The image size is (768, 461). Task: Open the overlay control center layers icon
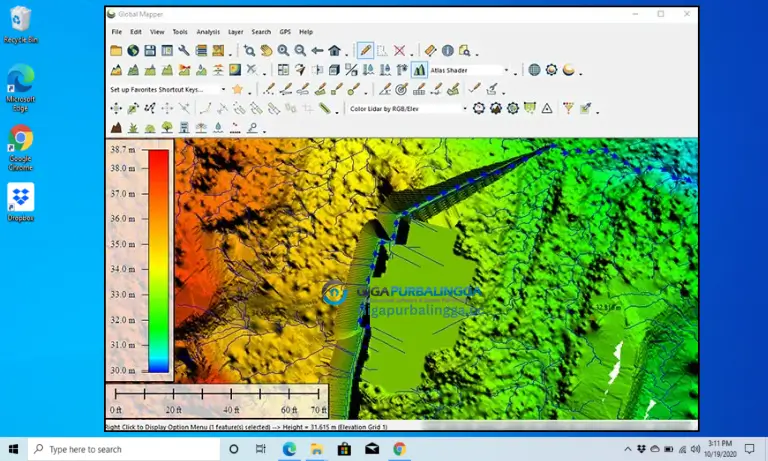[201, 50]
